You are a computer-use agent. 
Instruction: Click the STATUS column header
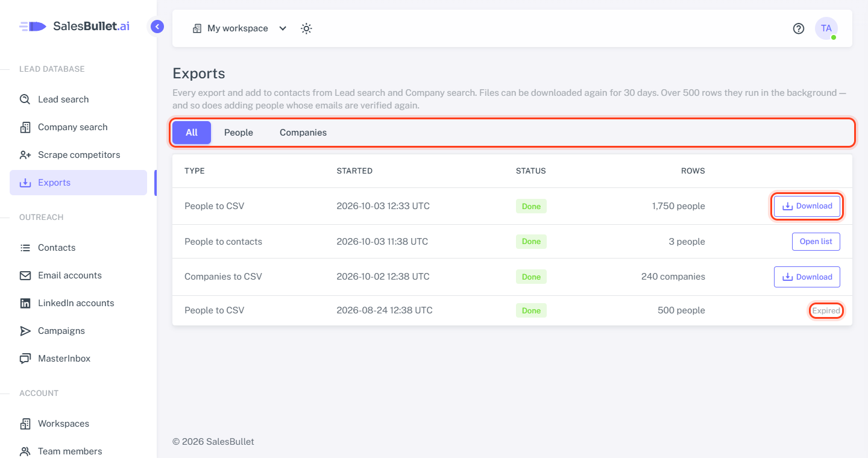tap(531, 171)
